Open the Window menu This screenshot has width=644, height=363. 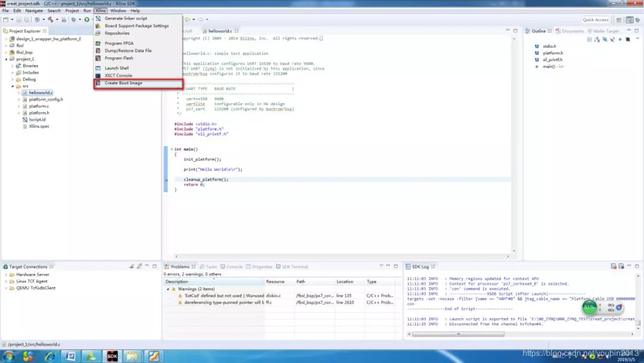118,11
